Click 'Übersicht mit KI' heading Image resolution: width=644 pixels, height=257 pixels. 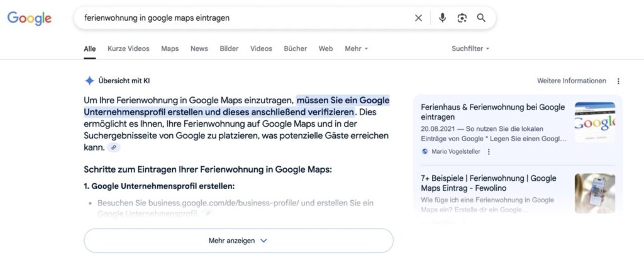point(124,81)
